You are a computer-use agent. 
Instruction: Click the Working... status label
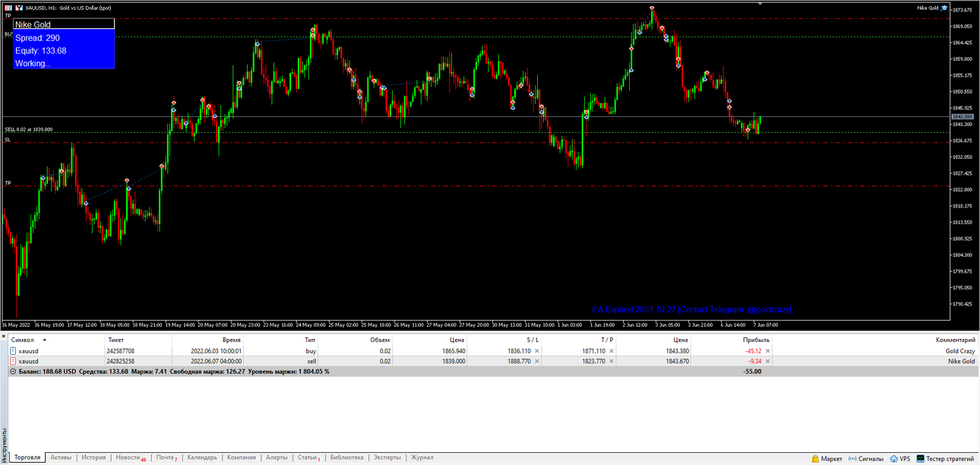click(33, 64)
